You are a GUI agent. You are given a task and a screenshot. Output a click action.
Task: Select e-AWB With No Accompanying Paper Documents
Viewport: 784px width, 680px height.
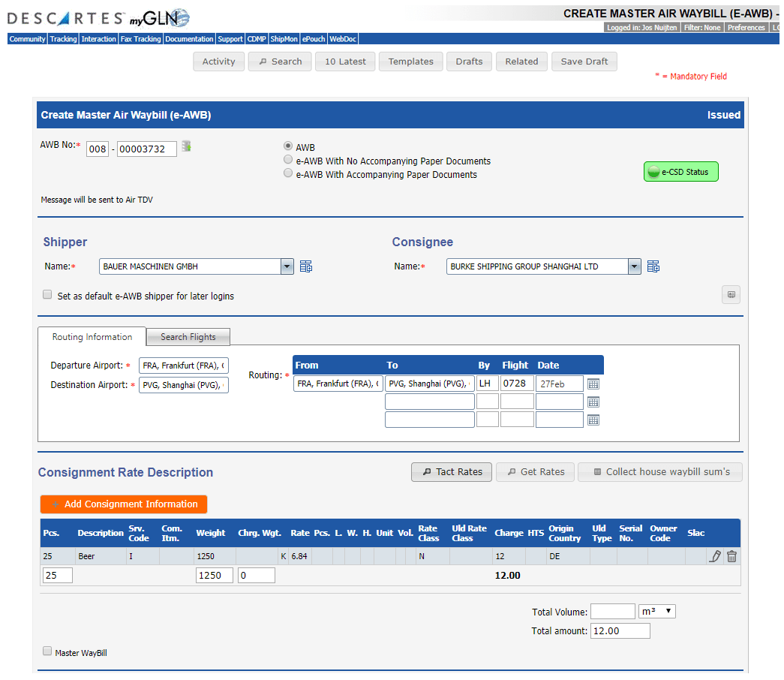click(288, 161)
